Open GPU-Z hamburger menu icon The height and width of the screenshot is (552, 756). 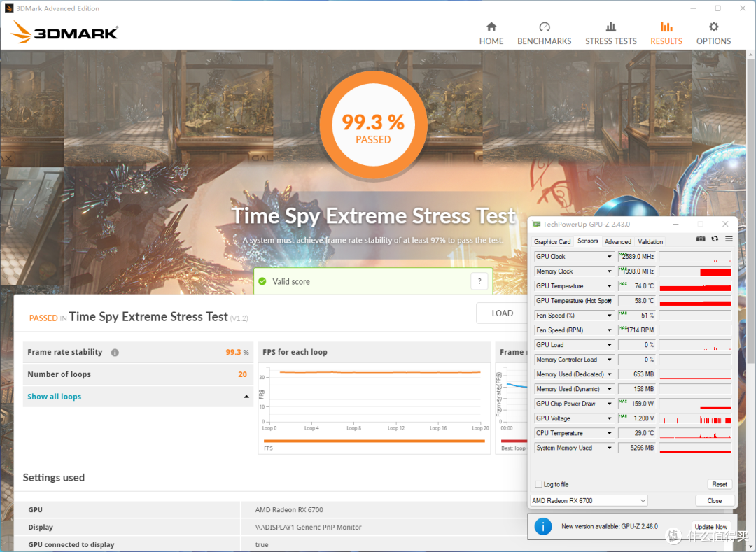(x=729, y=239)
